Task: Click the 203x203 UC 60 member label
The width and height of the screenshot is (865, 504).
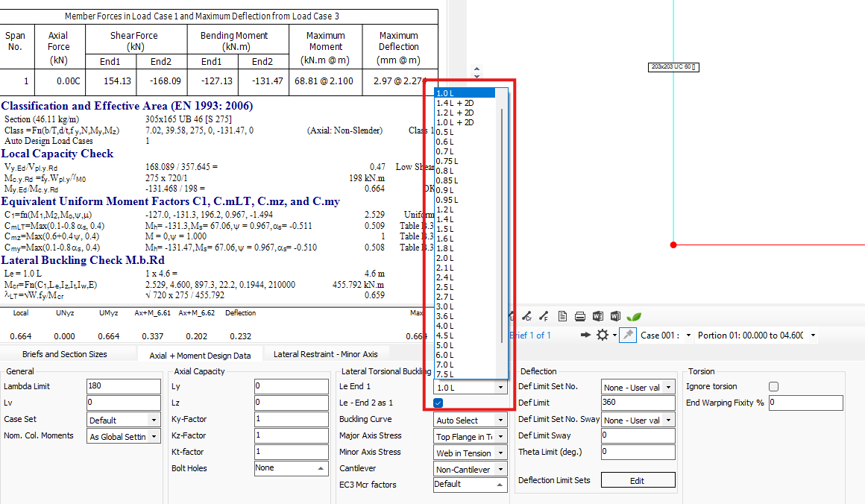Action: [673, 67]
